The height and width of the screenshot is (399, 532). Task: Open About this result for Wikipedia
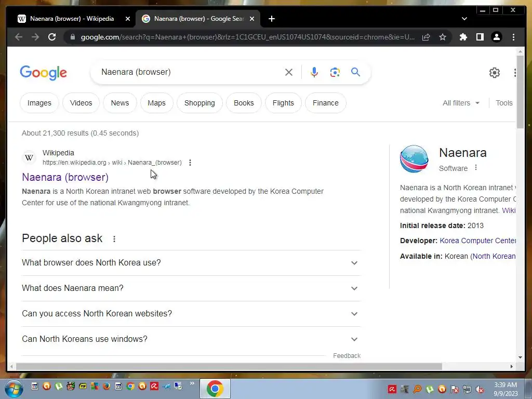(190, 163)
